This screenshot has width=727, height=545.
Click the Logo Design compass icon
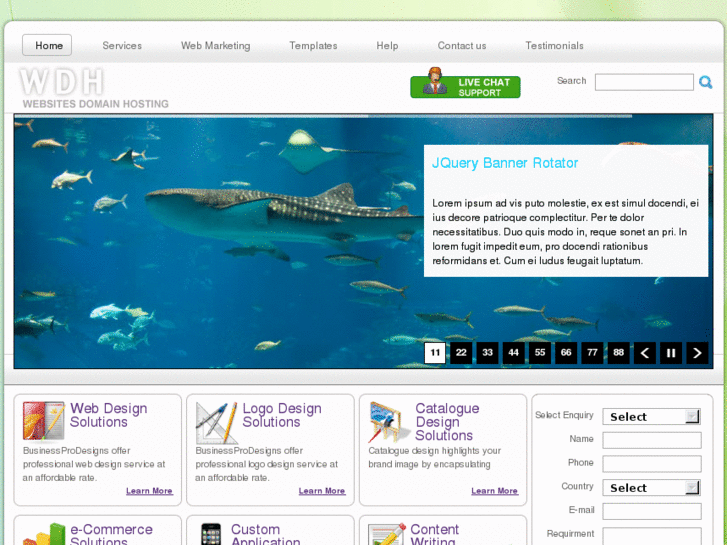[x=216, y=423]
